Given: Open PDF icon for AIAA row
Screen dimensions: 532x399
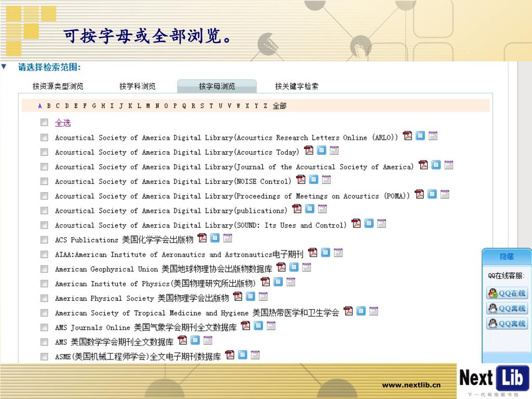Looking at the screenshot, I should pos(313,253).
